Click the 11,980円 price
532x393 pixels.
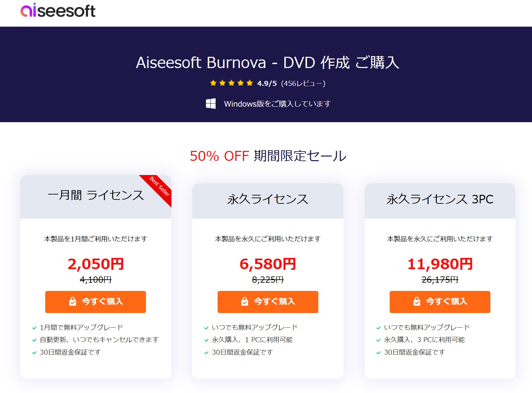click(440, 264)
